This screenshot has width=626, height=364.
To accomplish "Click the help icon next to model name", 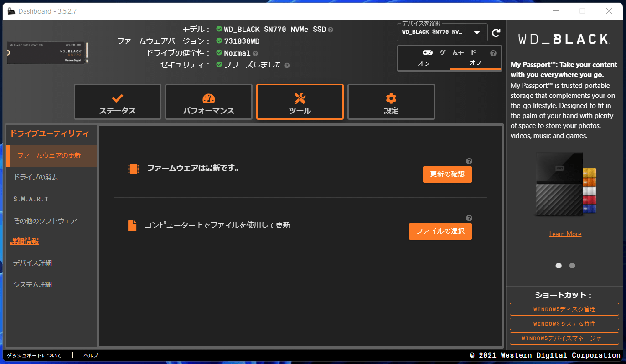I will [331, 30].
